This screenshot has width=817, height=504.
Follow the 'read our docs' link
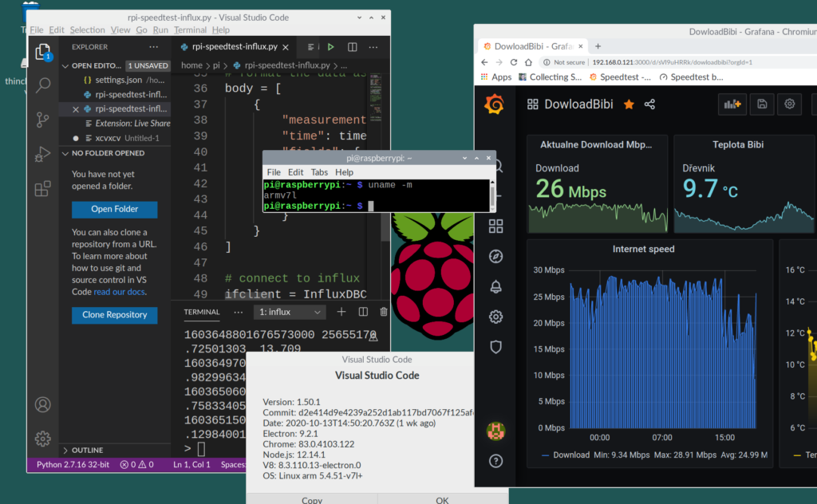120,292
